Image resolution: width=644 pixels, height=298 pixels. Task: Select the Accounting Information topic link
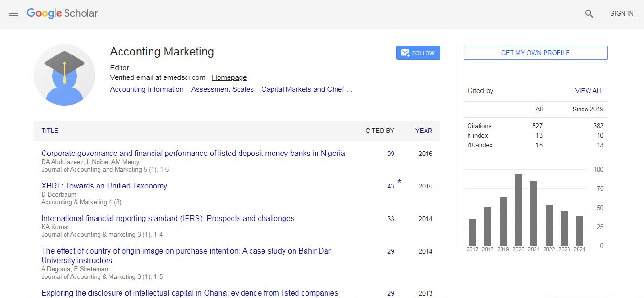[x=147, y=89]
